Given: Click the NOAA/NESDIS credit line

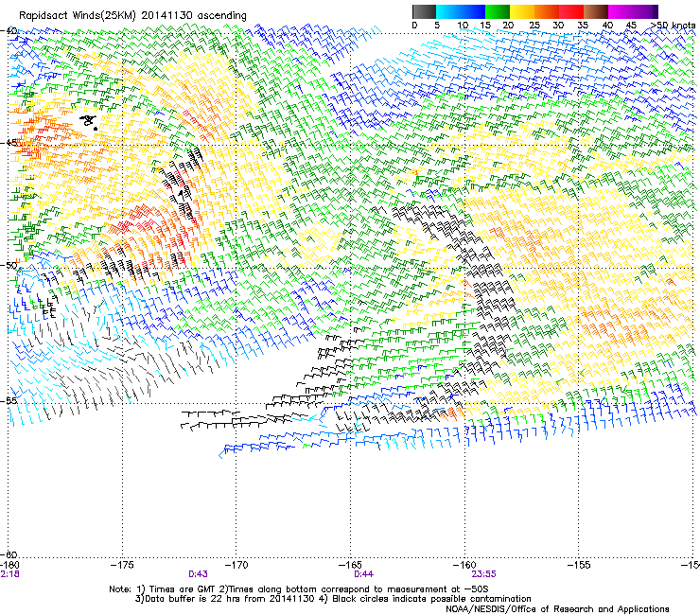Looking at the screenshot, I should pos(557,609).
